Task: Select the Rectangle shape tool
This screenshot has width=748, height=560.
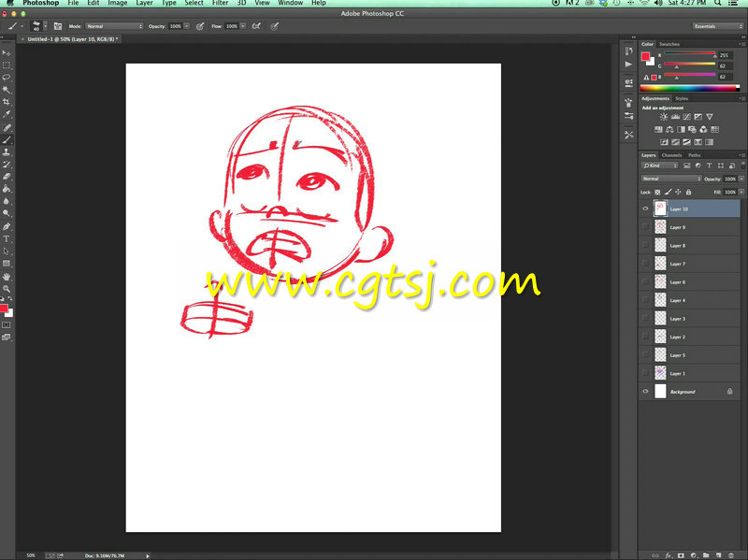Action: [x=7, y=264]
